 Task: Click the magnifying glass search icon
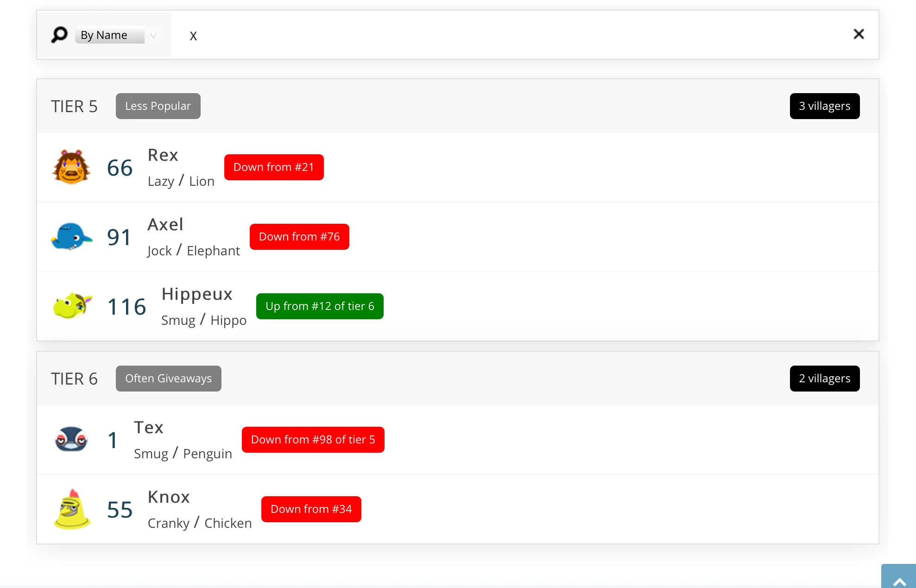click(59, 35)
